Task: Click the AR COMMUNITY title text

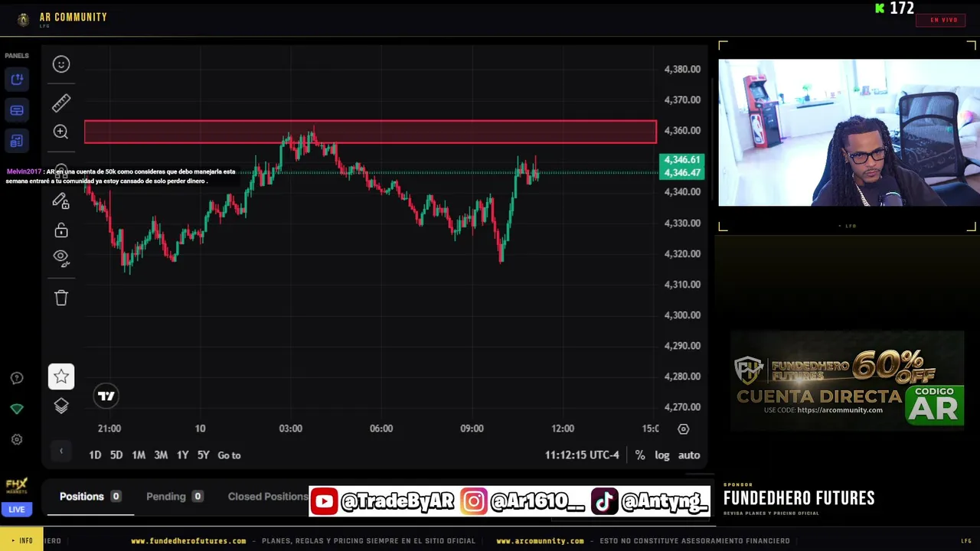Action: (x=73, y=17)
